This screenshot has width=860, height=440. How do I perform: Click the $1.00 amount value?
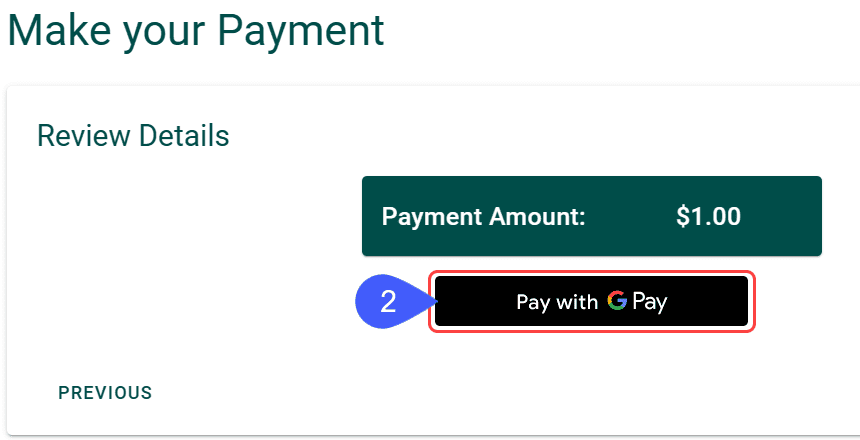708,217
